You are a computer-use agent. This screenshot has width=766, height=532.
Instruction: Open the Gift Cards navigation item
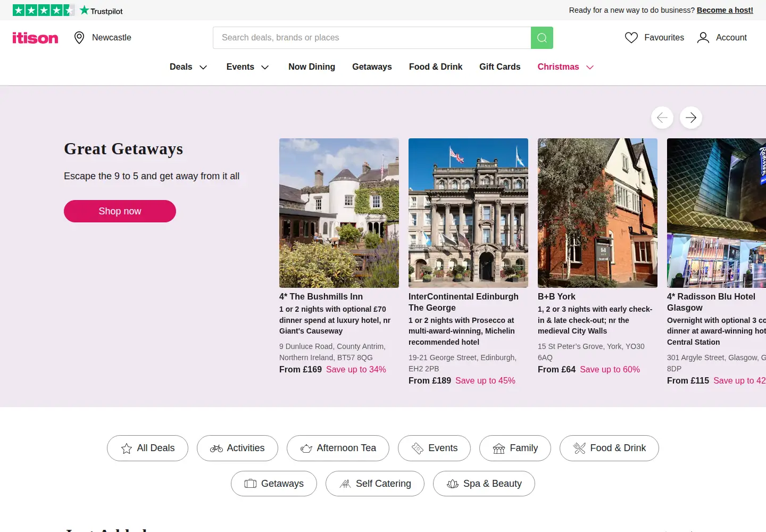pos(500,66)
